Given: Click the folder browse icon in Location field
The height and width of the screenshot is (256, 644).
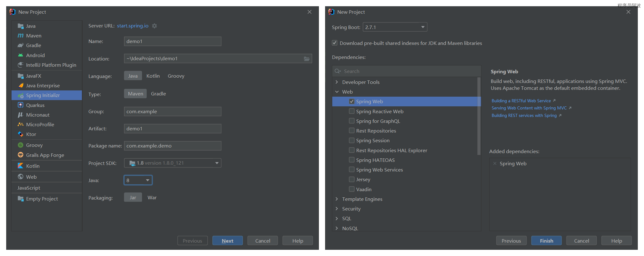Looking at the screenshot, I should coord(307,59).
